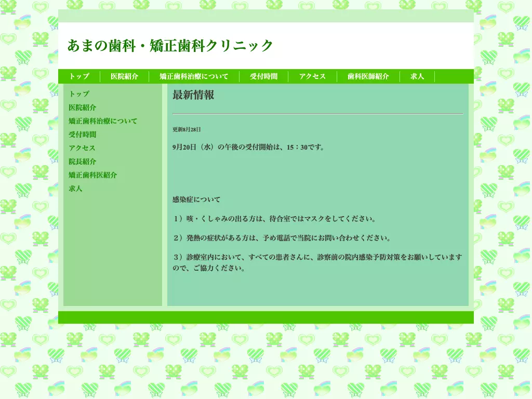Select 矯正歯科治療について in the green navigation bar
The width and height of the screenshot is (532, 399).
[194, 76]
